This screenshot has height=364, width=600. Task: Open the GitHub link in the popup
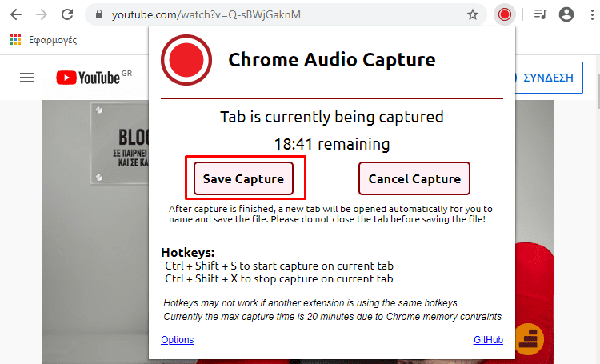coord(488,339)
